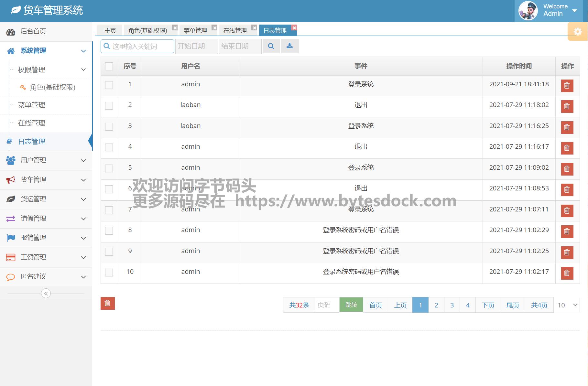Expand the 货车管理 sidebar menu
Image resolution: width=588 pixels, height=386 pixels.
click(x=46, y=180)
